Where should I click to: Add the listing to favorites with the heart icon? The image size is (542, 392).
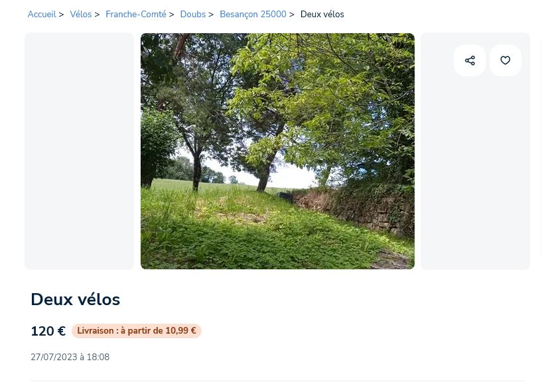click(x=506, y=60)
